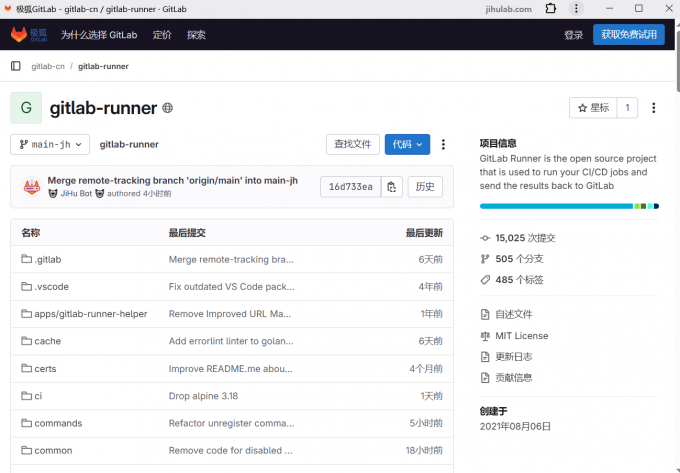The image size is (680, 473).
Task: Click the common folder icon
Action: [x=26, y=450]
